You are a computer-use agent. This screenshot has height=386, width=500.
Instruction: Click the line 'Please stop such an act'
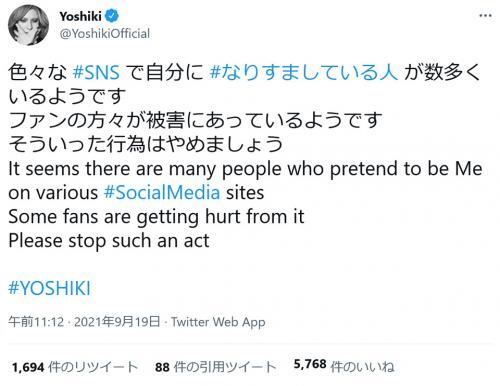[109, 241]
